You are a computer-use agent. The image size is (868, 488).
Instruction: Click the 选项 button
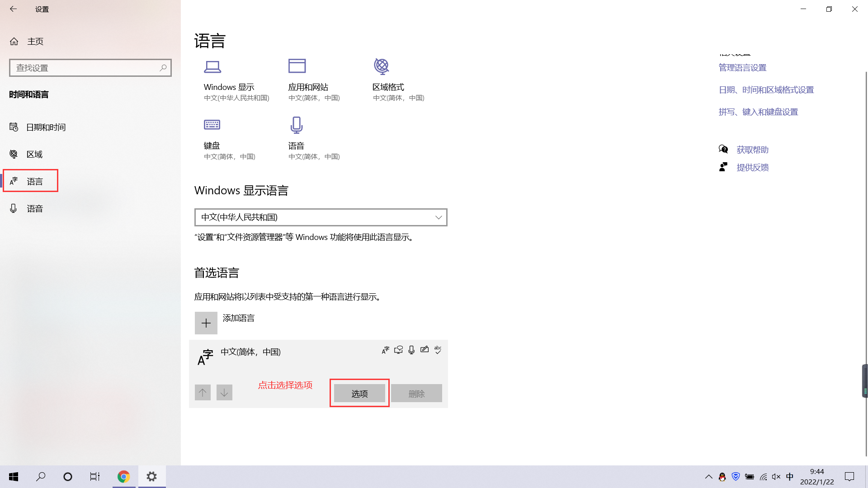[359, 394]
